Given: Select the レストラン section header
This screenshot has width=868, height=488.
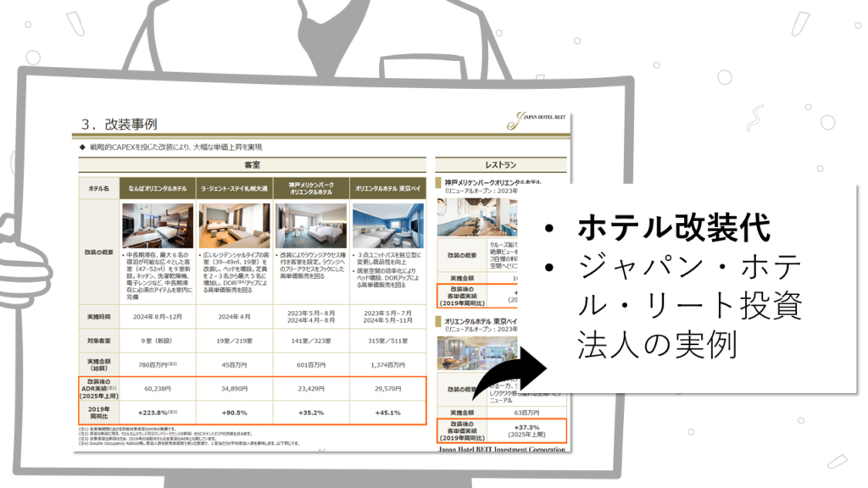Looking at the screenshot, I should click(500, 165).
